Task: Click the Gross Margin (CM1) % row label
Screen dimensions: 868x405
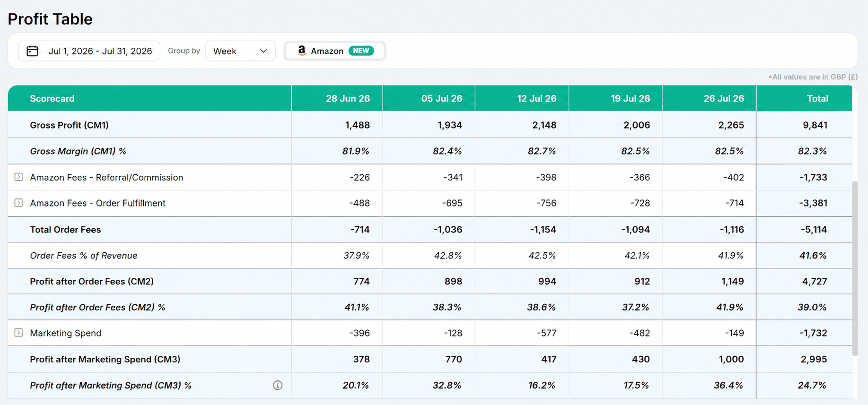Action: coord(78,151)
